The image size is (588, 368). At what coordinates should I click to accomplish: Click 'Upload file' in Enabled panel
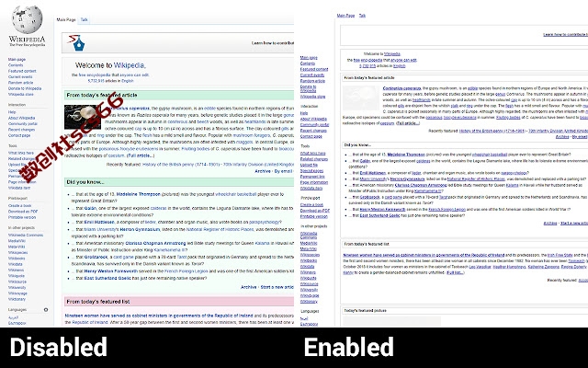tap(309, 165)
